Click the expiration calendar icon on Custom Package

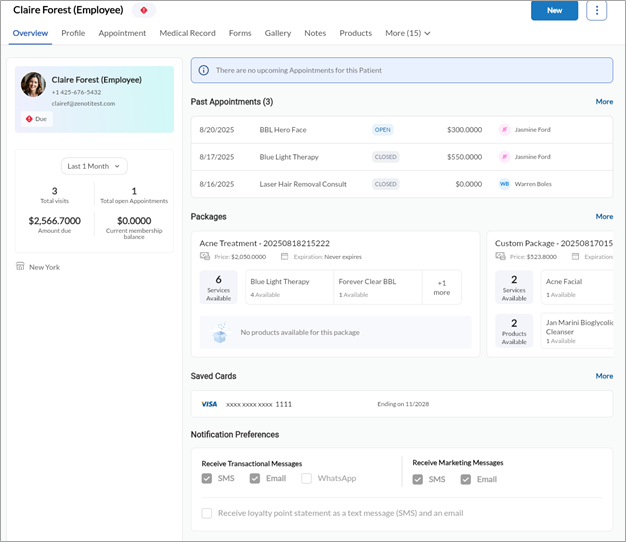click(575, 256)
